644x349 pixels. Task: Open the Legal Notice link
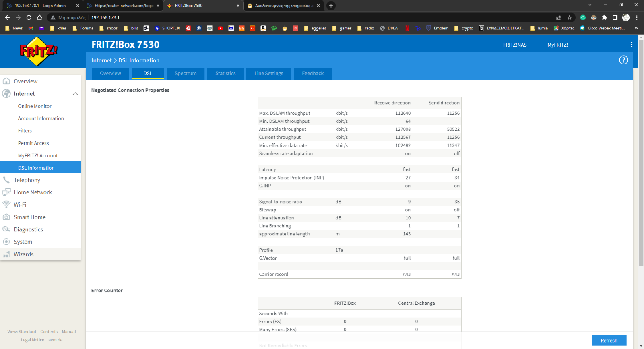[x=33, y=340]
